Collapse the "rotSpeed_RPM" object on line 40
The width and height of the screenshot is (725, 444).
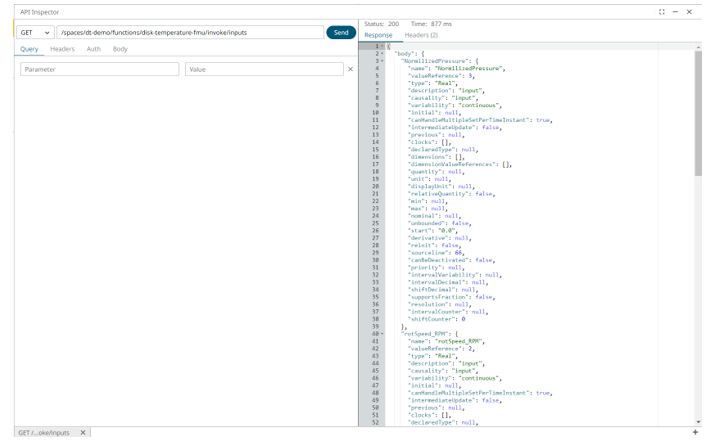(x=382, y=334)
